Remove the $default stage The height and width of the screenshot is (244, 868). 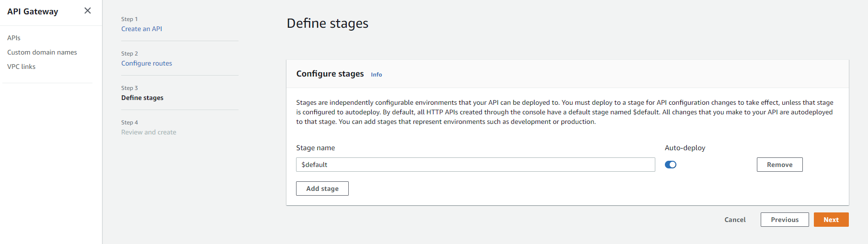(779, 165)
